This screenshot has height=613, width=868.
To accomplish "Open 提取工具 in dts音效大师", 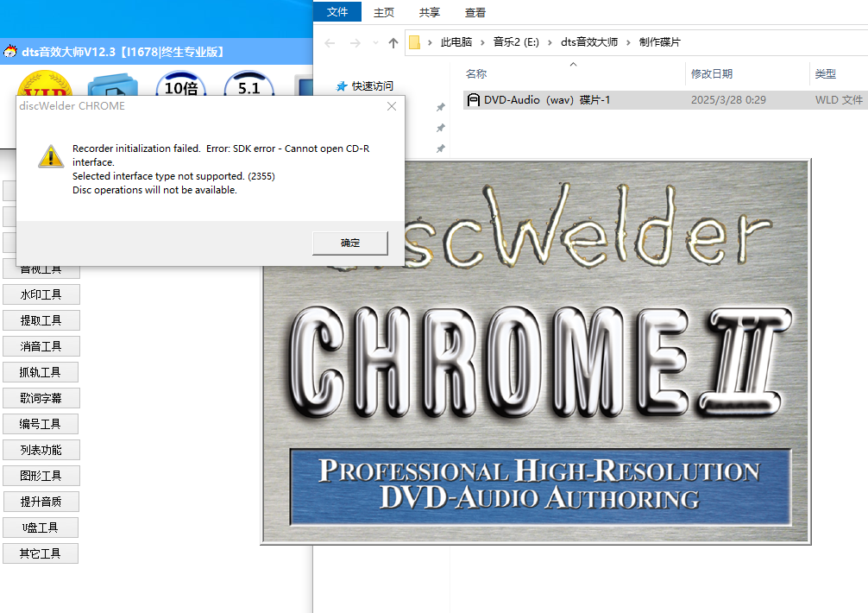I will click(41, 320).
